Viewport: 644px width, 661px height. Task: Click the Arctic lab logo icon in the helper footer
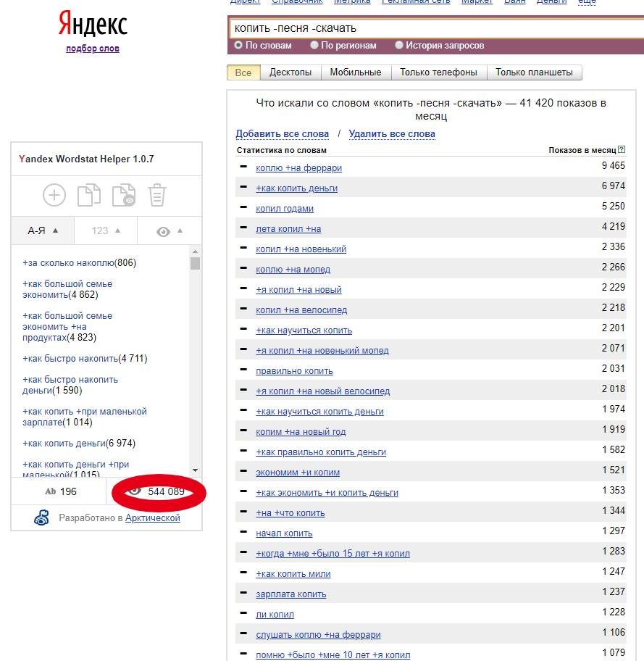coord(41,517)
